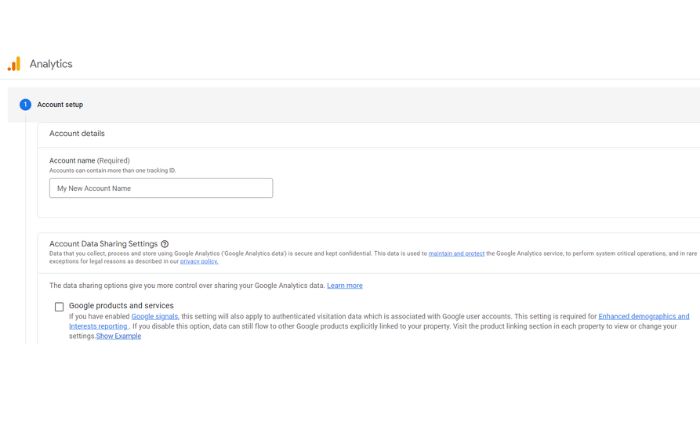Click the Google Analytics logo icon
Screen dimensions: 700x440
pyautogui.click(x=14, y=64)
